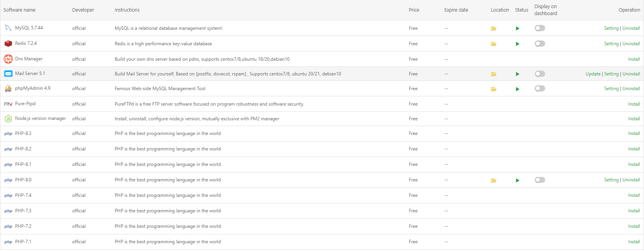Click the PHP-8.3 software name

[23, 133]
